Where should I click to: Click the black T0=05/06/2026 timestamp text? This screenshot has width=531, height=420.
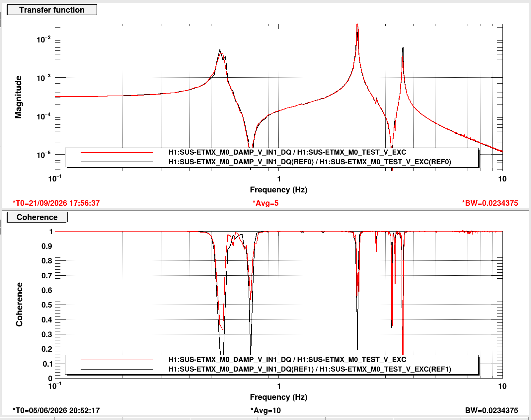(56, 410)
